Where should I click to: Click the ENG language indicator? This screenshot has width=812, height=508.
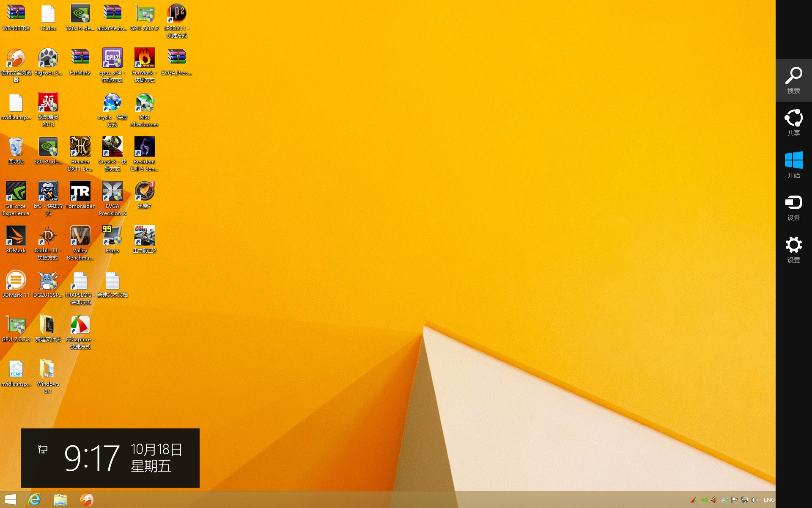click(769, 500)
